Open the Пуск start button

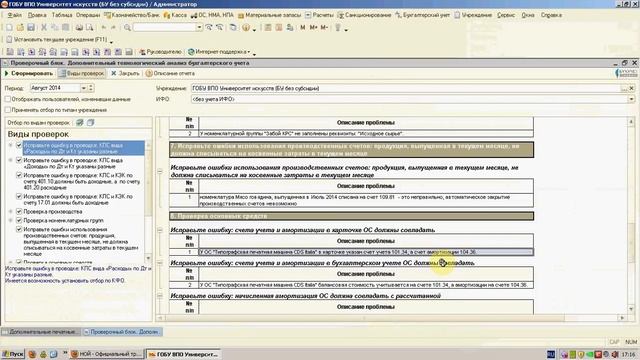point(13,354)
